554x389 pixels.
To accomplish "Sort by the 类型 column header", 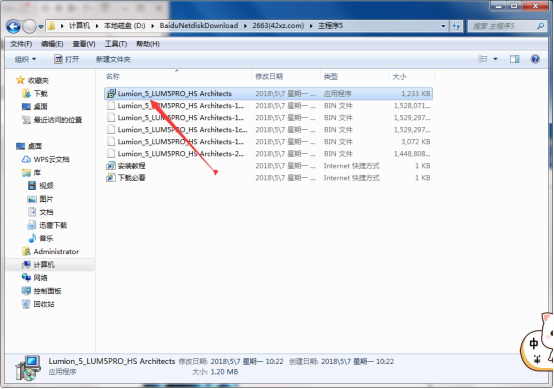I will (x=331, y=76).
